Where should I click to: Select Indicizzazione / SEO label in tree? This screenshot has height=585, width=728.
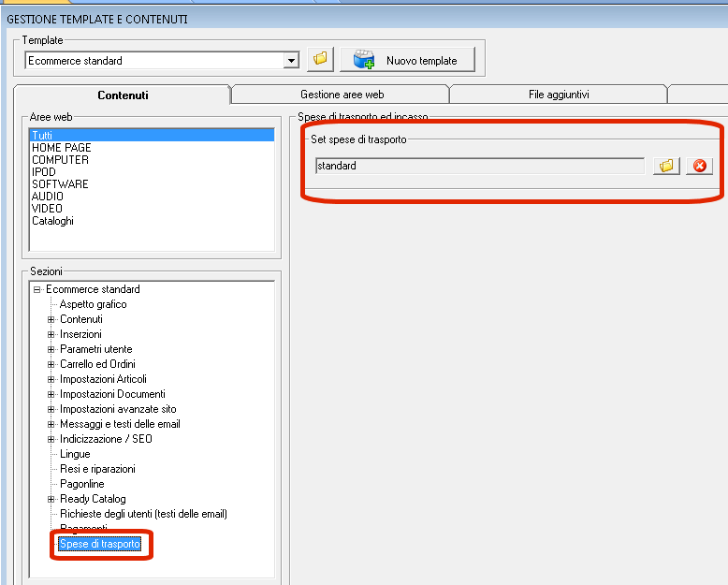coord(106,439)
